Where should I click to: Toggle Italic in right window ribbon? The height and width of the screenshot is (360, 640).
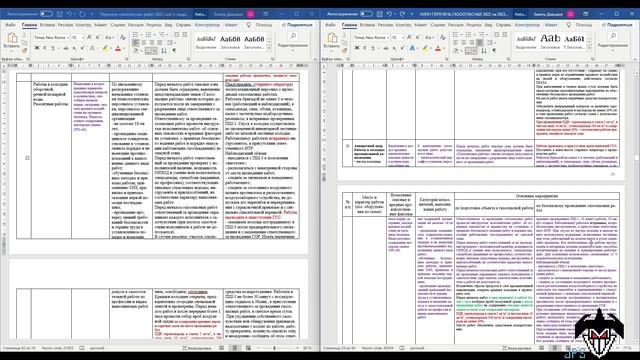(x=364, y=48)
